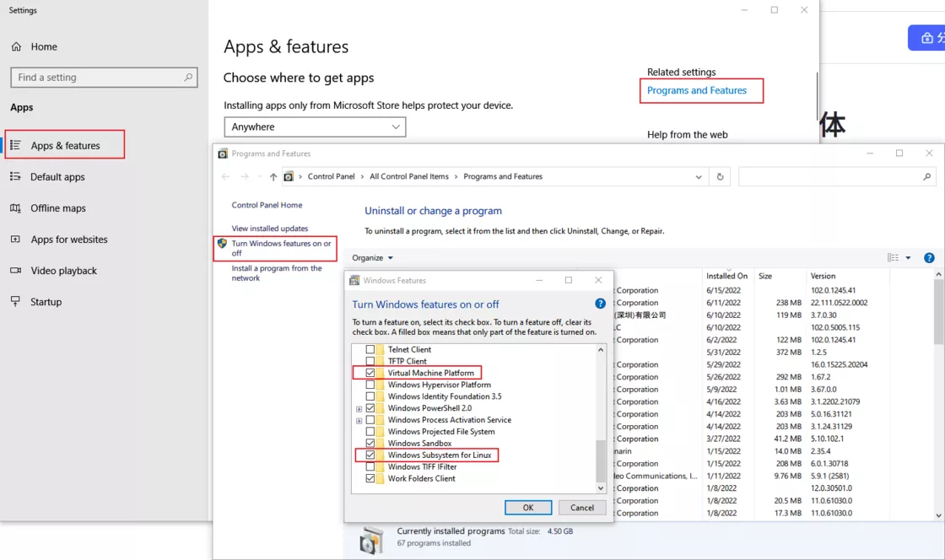Open recent locations dropdown beside forward arrow

point(259,176)
